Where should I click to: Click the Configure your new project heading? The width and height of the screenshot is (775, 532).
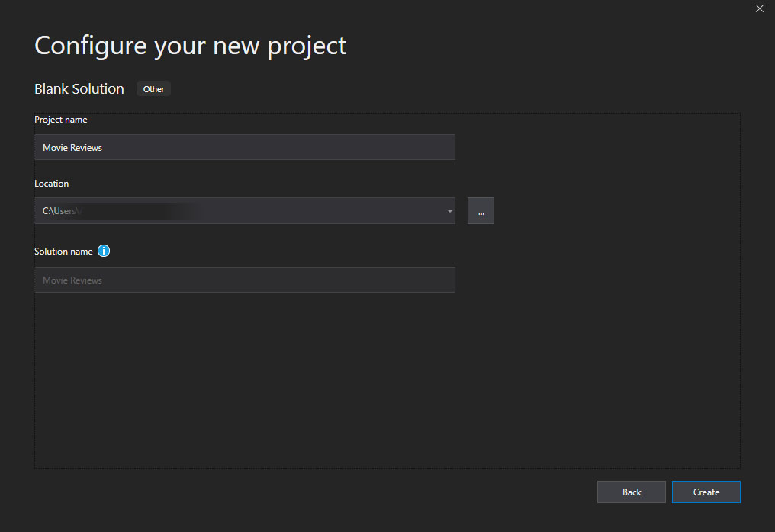[190, 46]
